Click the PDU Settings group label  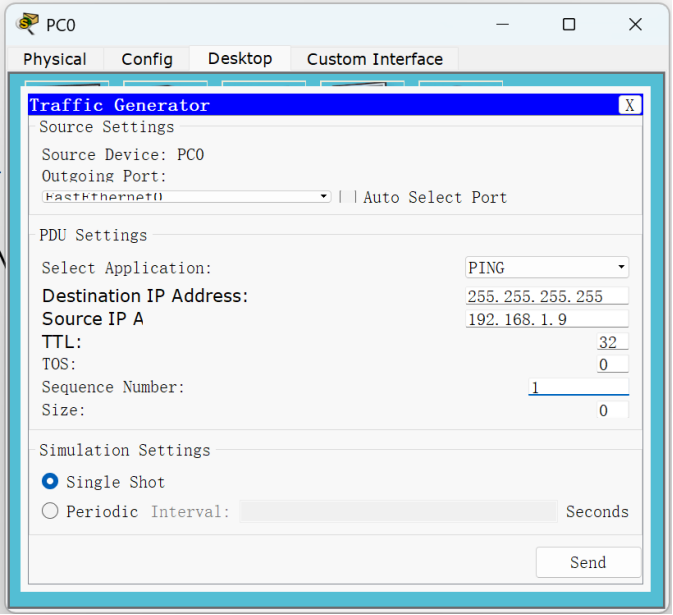point(93,235)
